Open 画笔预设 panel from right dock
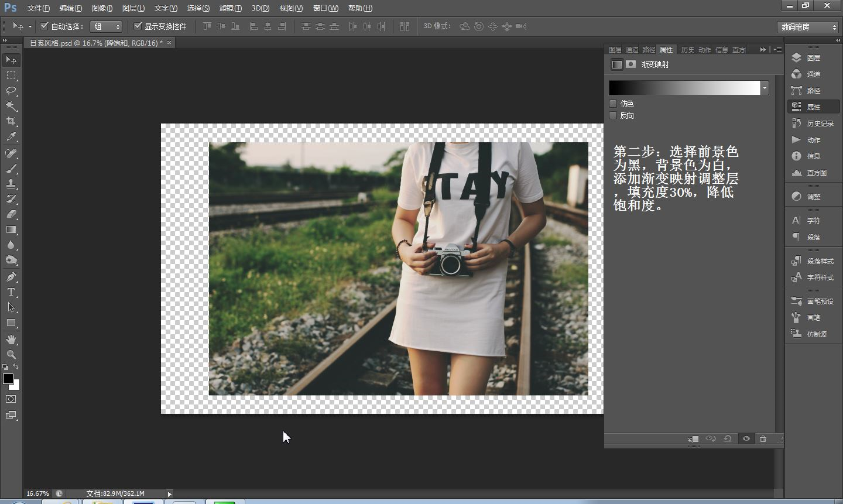843x504 pixels. point(813,301)
